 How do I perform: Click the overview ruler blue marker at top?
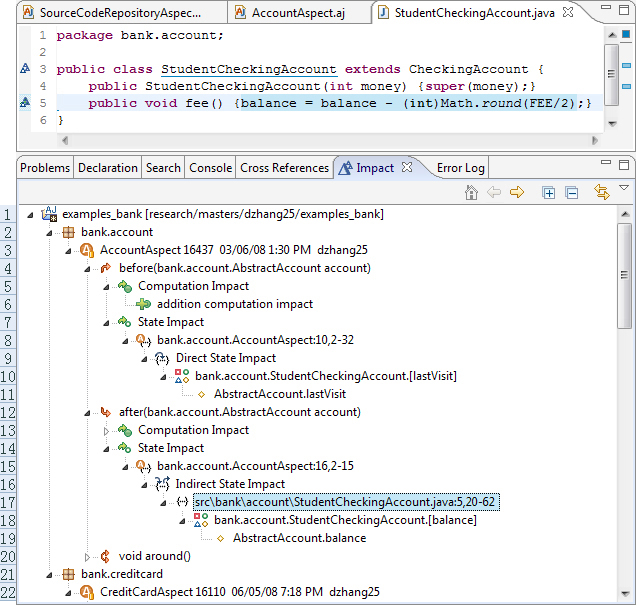click(x=626, y=35)
